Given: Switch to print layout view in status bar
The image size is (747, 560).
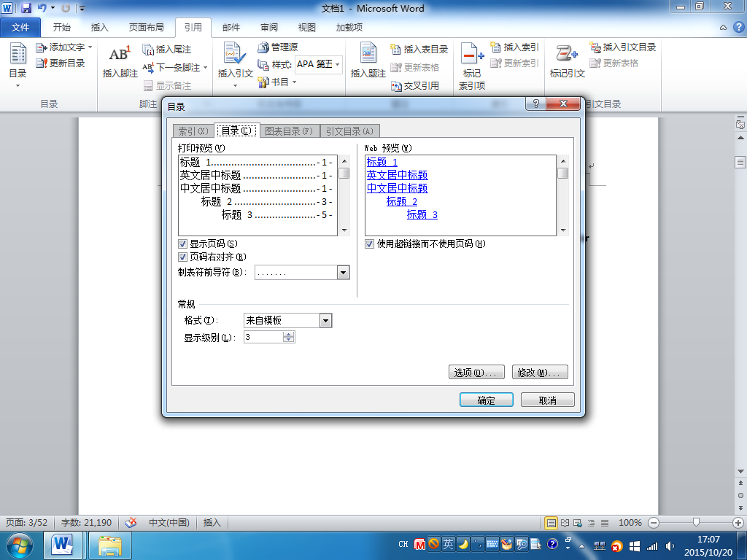Looking at the screenshot, I should [551, 523].
